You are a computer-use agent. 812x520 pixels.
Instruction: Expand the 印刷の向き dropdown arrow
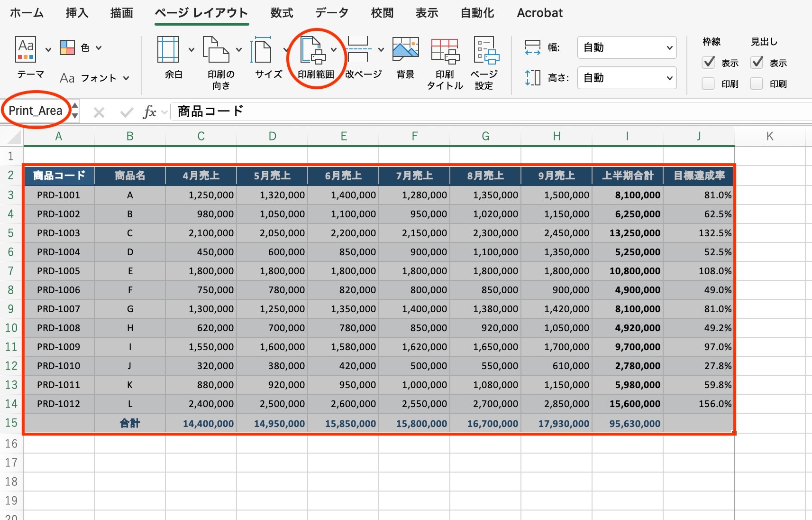239,49
